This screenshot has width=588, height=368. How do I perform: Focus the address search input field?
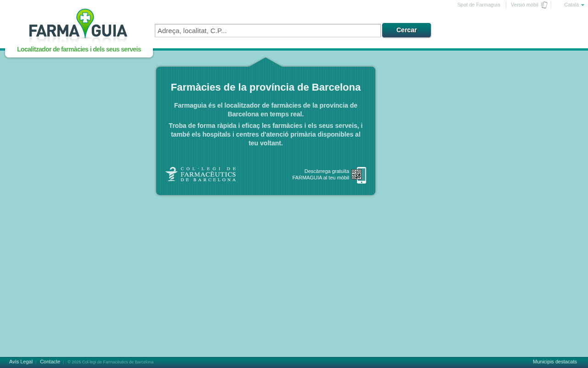(x=268, y=30)
